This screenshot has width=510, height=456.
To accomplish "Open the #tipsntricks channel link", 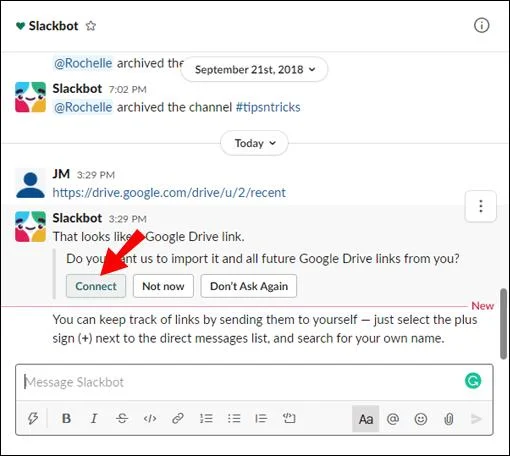I will 268,107.
